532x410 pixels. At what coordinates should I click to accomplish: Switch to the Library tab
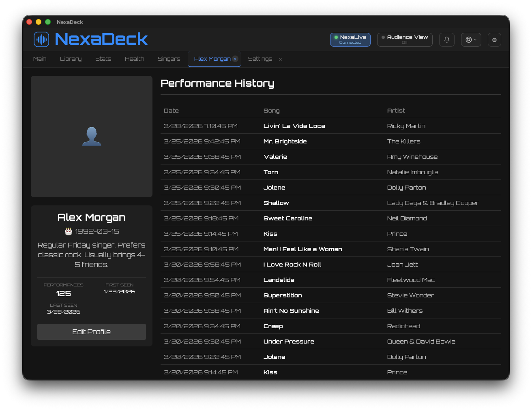point(71,59)
